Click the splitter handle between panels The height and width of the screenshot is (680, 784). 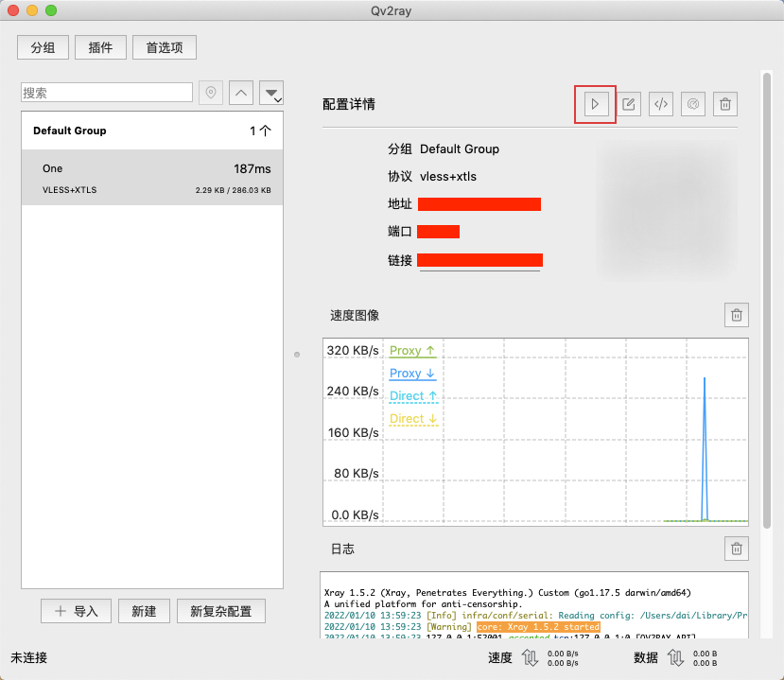pyautogui.click(x=297, y=355)
